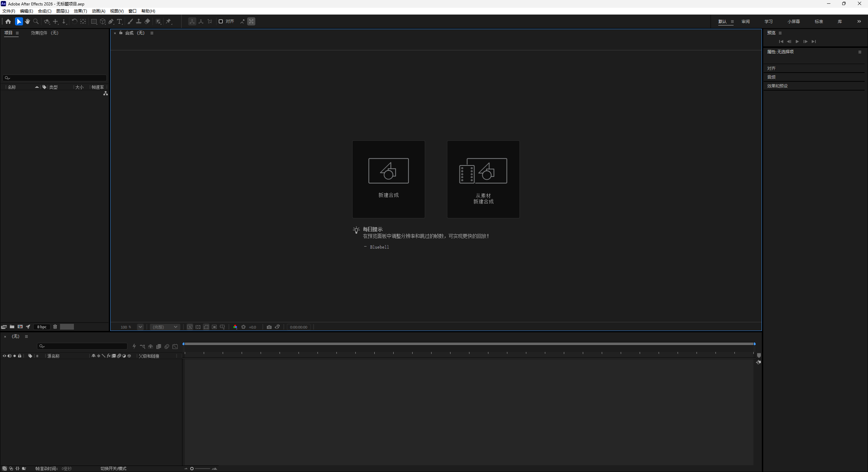Screen dimensions: 868x472
Task: Open the 效果(T) menu
Action: 80,11
